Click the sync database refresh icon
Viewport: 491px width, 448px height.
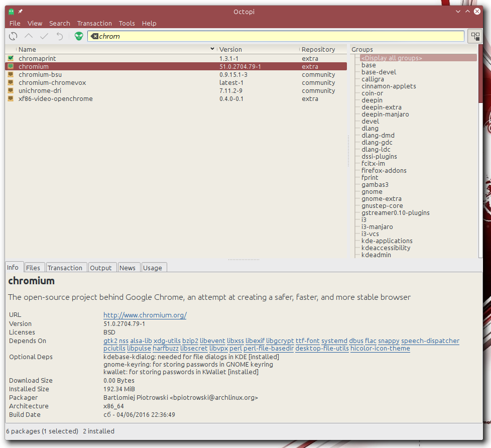(x=13, y=36)
